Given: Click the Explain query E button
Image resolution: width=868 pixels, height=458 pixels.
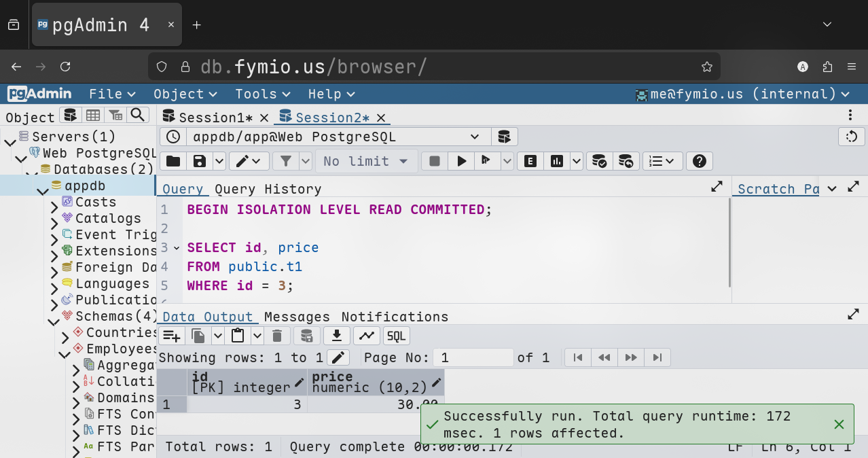Looking at the screenshot, I should (x=530, y=161).
